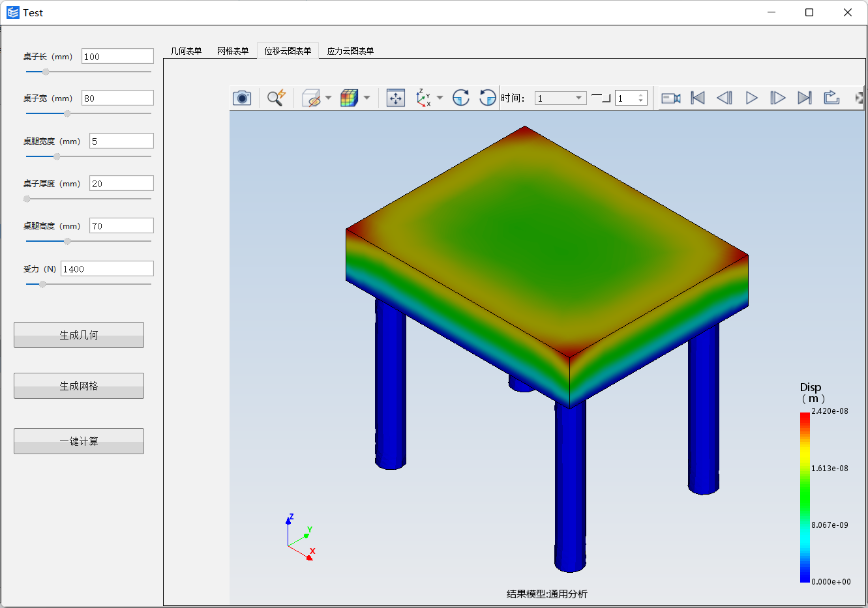The image size is (868, 608).
Task: Click the display mode box icon
Action: pyautogui.click(x=312, y=98)
